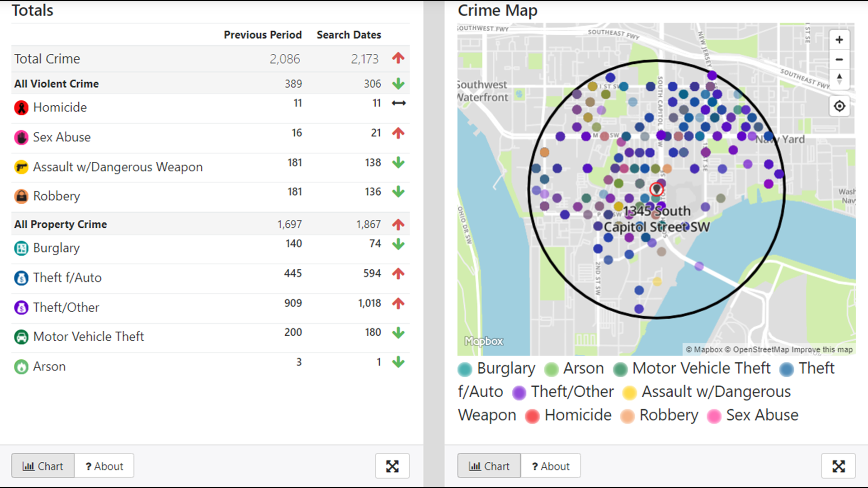Click the Assault w/Dangerous Weapon yellow legend dot

pos(629,393)
